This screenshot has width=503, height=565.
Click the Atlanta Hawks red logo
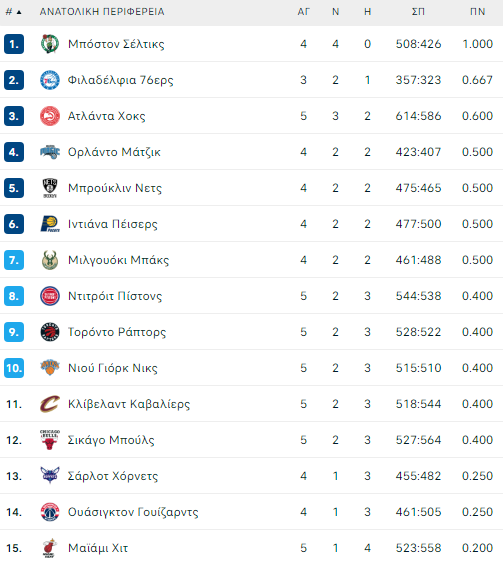point(50,116)
